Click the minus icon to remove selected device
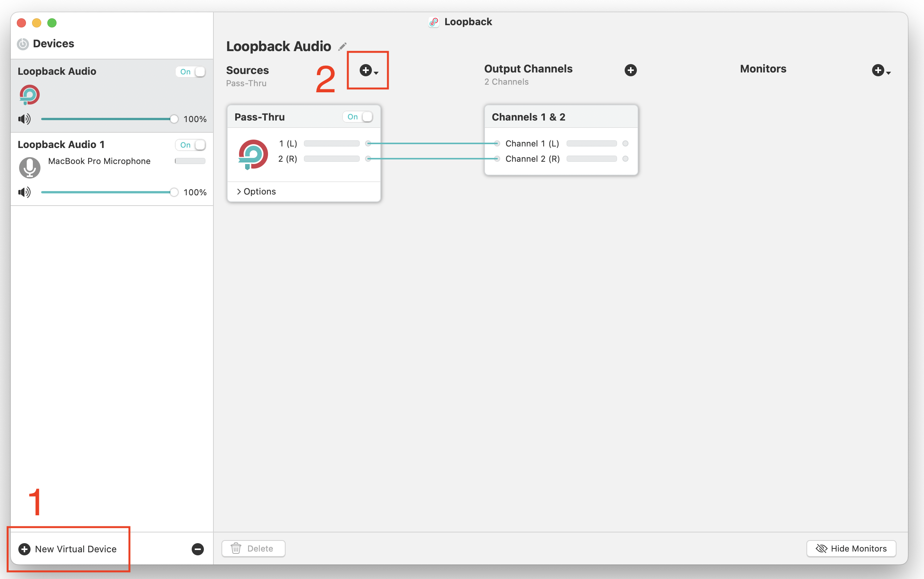This screenshot has height=579, width=924. (197, 549)
